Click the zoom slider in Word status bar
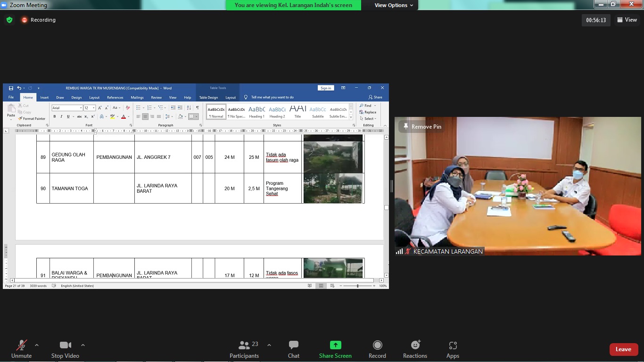Screen dimensions: 644x362 (357, 286)
